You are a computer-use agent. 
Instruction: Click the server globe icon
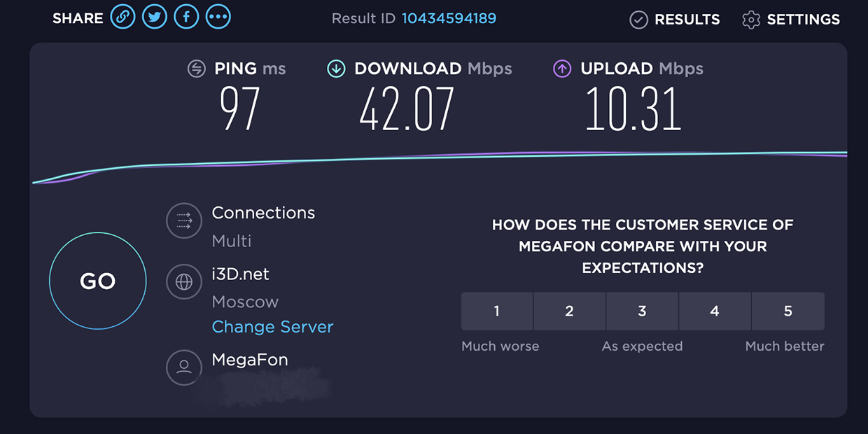point(184,282)
